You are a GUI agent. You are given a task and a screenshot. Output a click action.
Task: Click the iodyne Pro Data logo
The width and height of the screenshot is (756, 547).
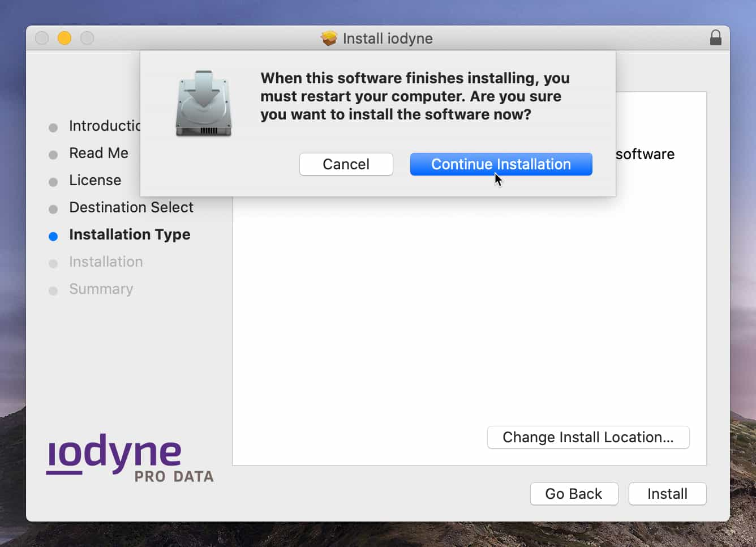(x=130, y=459)
